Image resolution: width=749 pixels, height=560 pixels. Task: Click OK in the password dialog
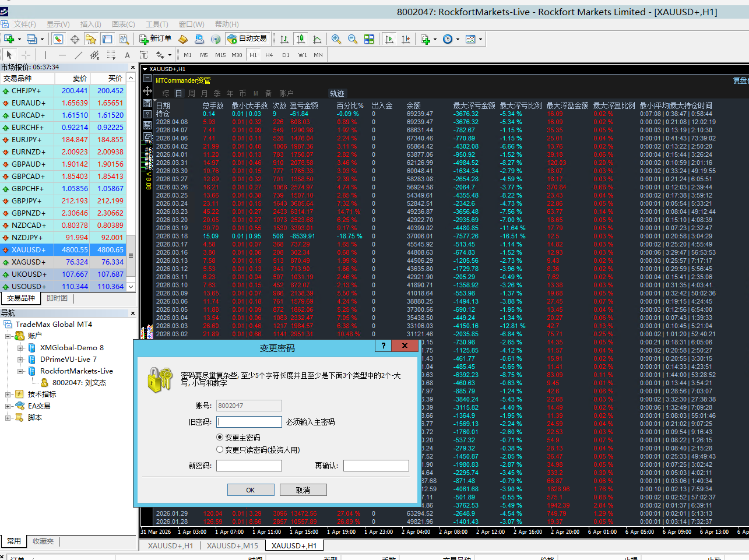[x=251, y=490]
